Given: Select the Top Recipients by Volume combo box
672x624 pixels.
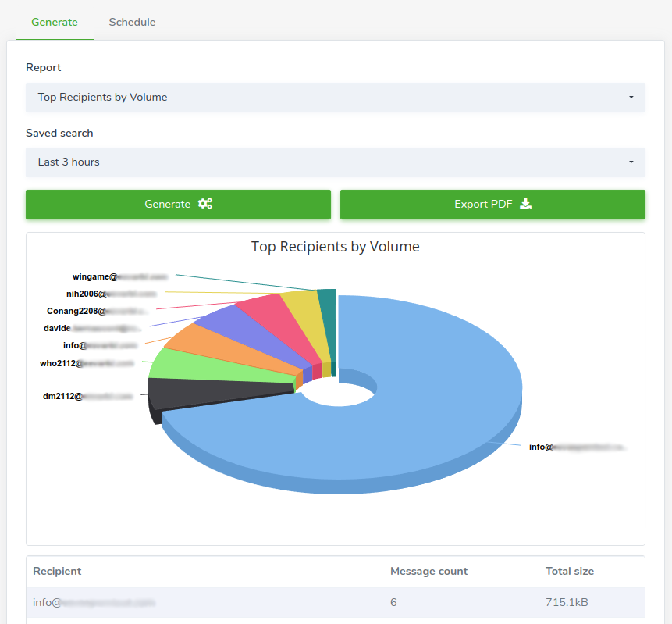Looking at the screenshot, I should click(x=335, y=98).
